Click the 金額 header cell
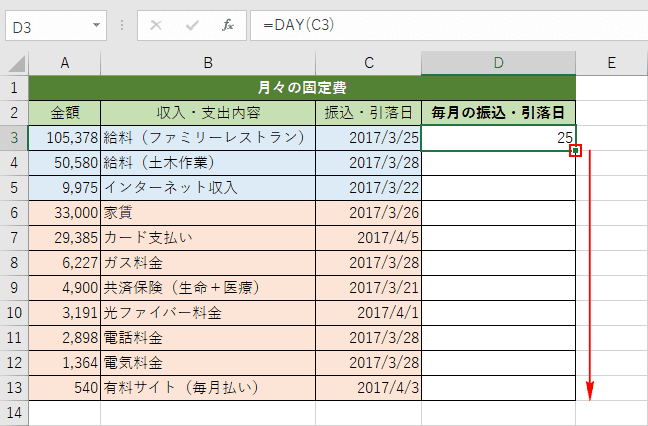This screenshot has width=648, height=426. point(64,113)
